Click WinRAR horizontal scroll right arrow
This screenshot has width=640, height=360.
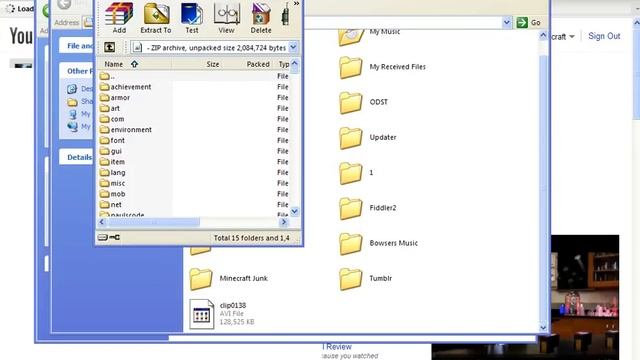[284, 222]
